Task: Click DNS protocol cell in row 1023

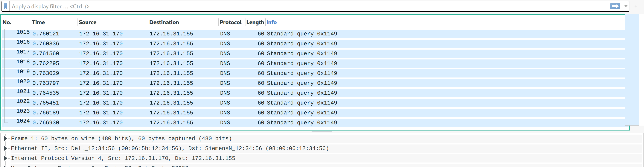Action: pos(225,113)
